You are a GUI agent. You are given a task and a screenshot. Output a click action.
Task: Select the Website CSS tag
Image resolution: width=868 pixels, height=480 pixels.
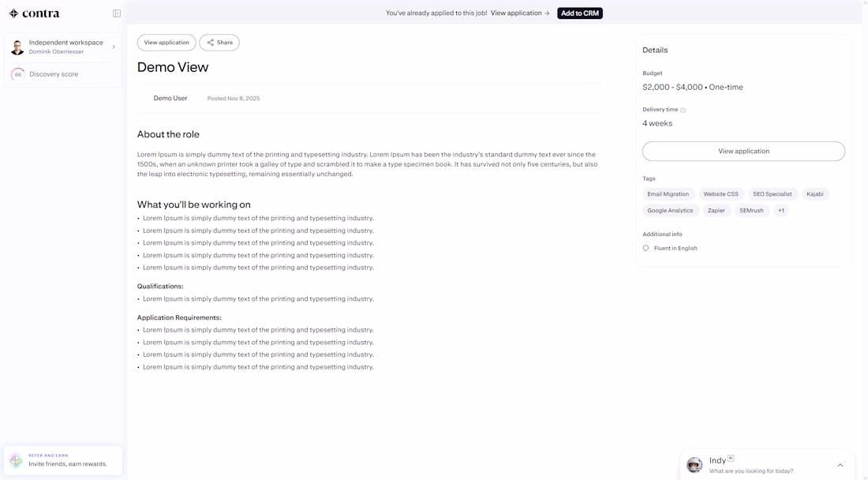pyautogui.click(x=720, y=194)
